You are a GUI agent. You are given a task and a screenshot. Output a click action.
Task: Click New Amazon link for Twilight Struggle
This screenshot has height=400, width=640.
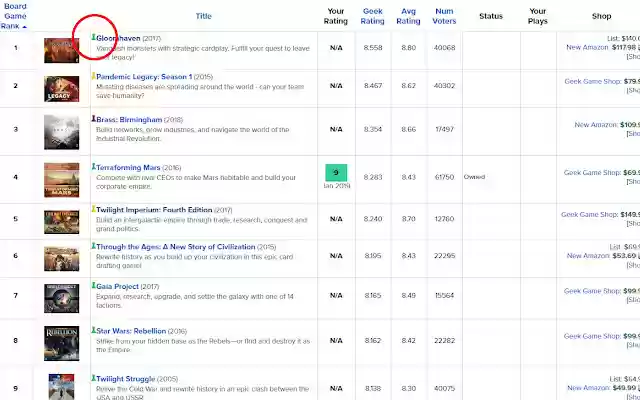(x=588, y=387)
